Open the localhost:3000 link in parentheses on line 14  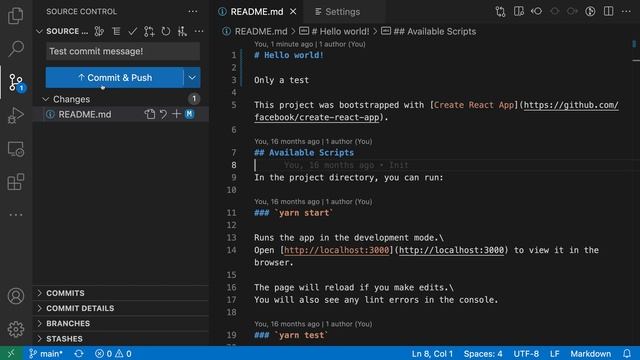click(451, 250)
